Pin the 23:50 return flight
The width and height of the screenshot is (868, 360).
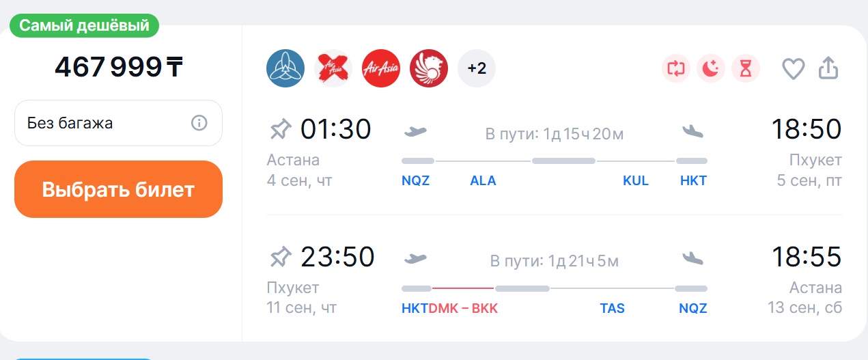pyautogui.click(x=280, y=257)
